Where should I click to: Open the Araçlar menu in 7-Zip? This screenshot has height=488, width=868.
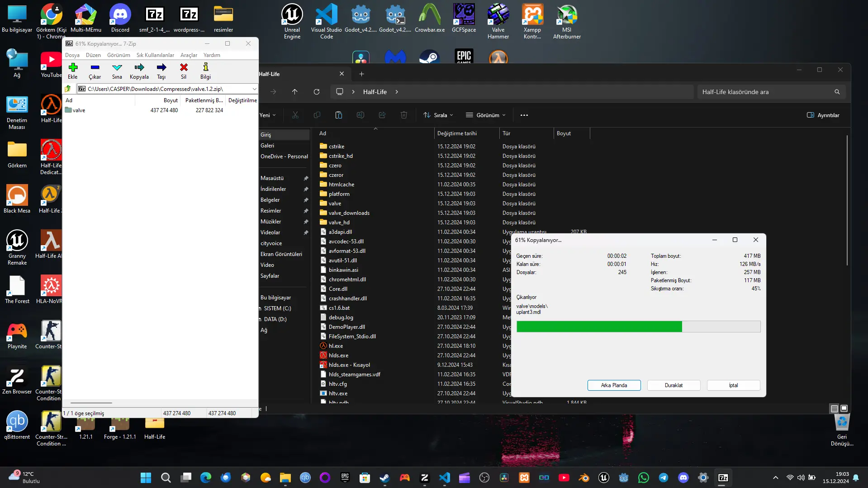pos(189,55)
